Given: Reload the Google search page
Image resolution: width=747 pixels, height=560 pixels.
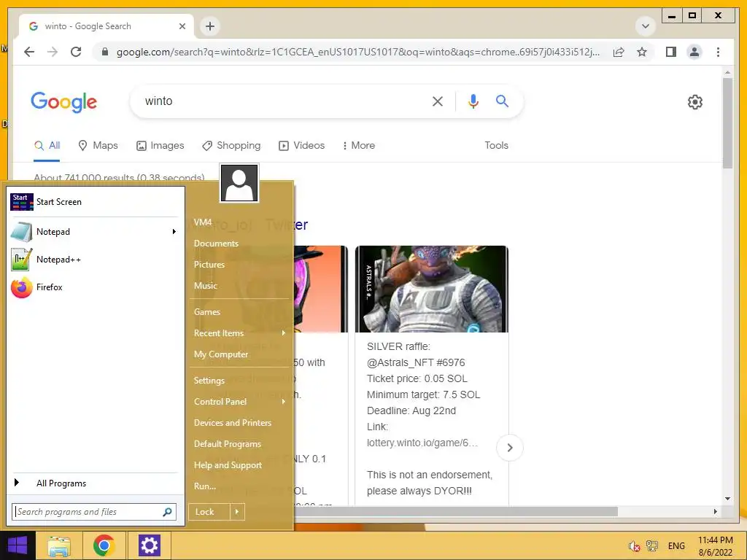Looking at the screenshot, I should tap(76, 52).
